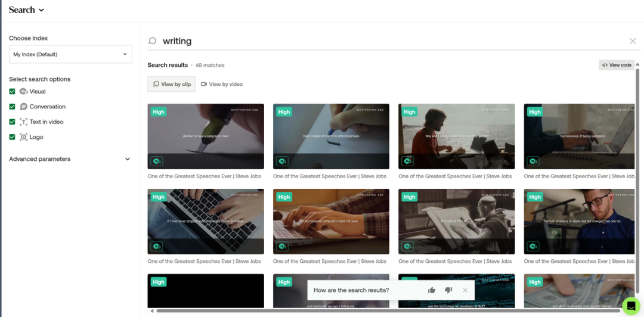This screenshot has height=317, width=644.
Task: Click High badge on Reed College clip
Action: pyautogui.click(x=284, y=111)
